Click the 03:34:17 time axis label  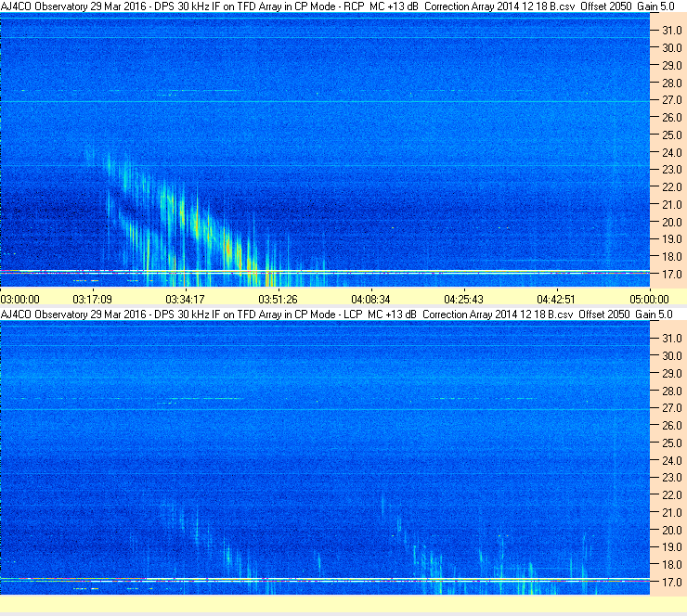click(x=185, y=300)
